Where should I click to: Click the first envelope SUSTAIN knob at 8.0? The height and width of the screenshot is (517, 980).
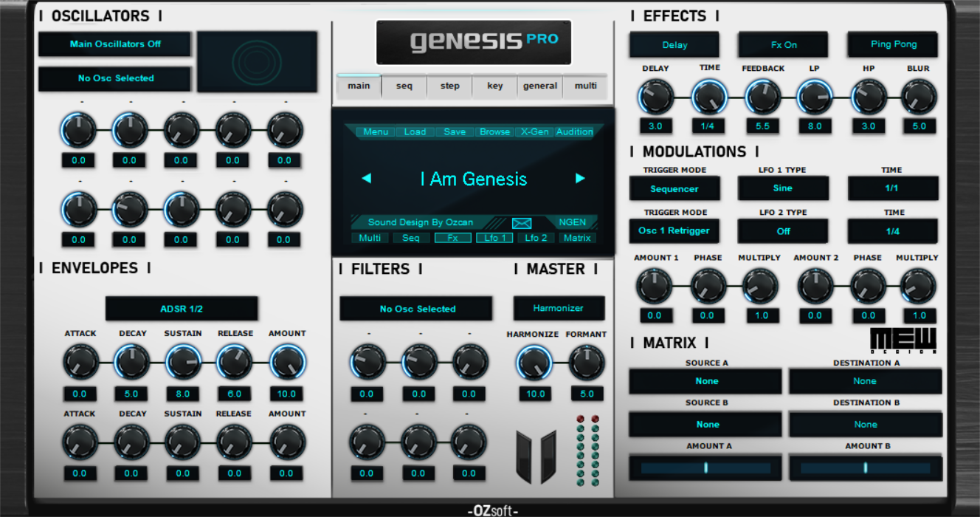click(x=183, y=362)
